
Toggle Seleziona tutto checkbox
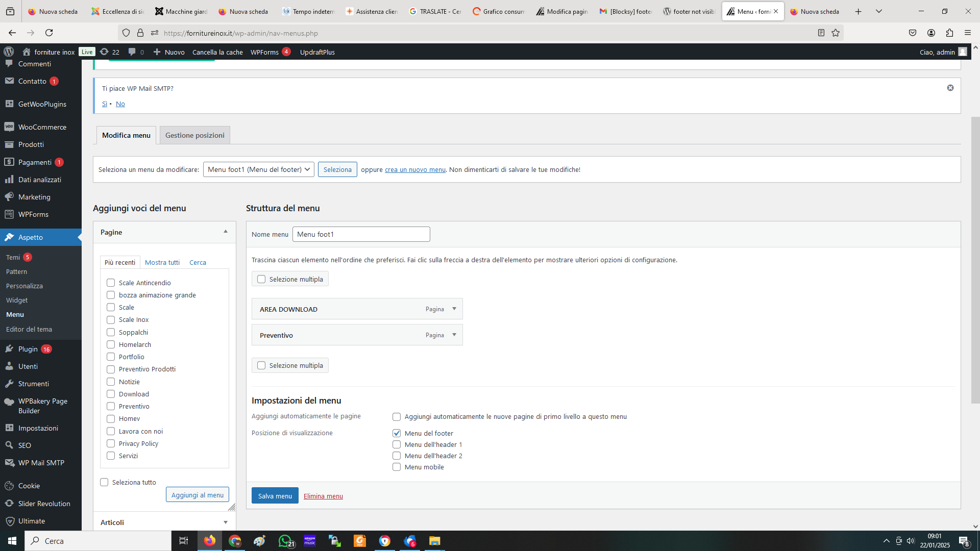(104, 482)
